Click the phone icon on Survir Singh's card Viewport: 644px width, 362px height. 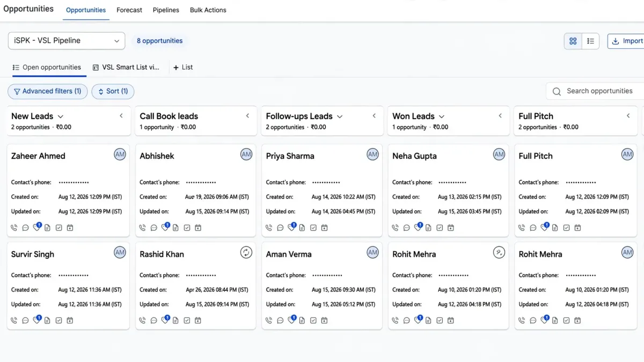pyautogui.click(x=14, y=321)
